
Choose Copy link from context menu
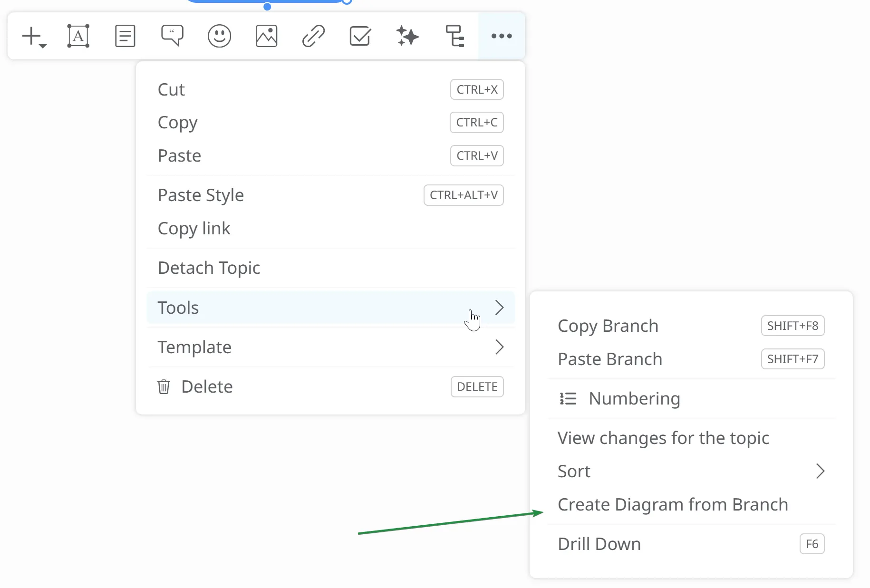click(x=194, y=229)
